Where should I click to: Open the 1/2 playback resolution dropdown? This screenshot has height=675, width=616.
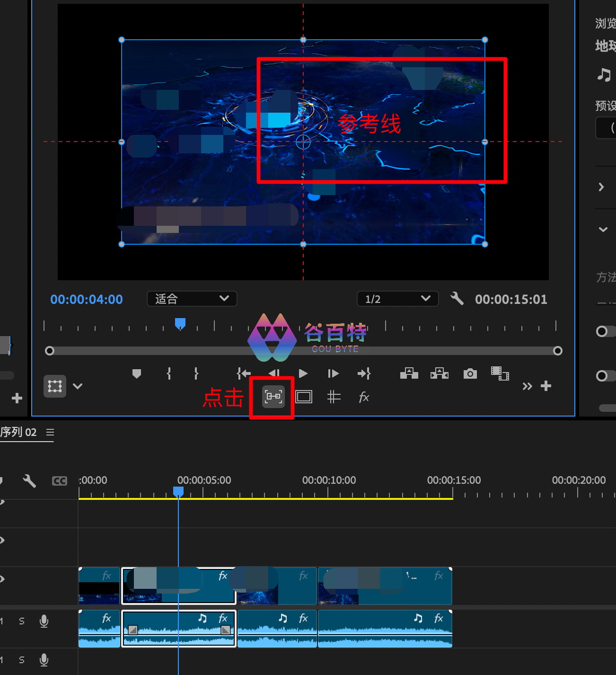point(397,299)
